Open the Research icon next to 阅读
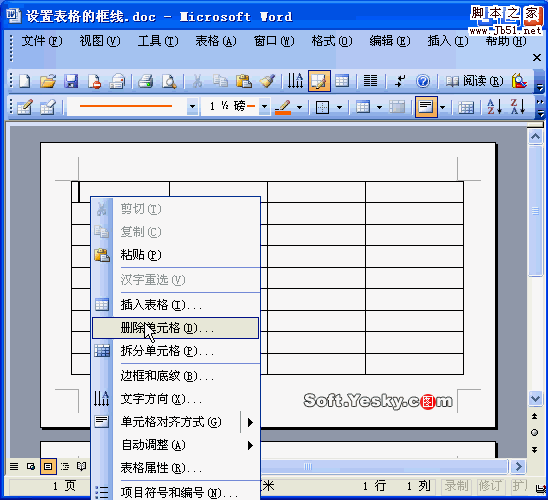 click(519, 81)
